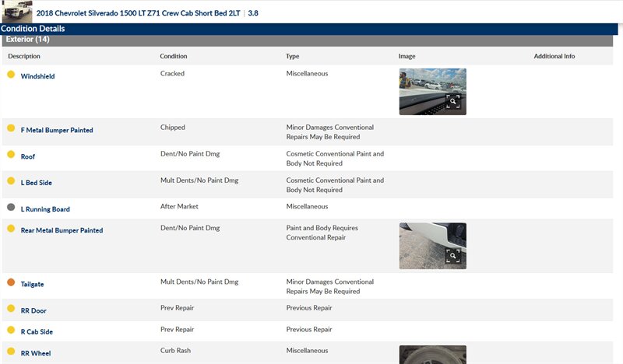623x364 pixels.
Task: Click the Type column header
Action: point(293,57)
